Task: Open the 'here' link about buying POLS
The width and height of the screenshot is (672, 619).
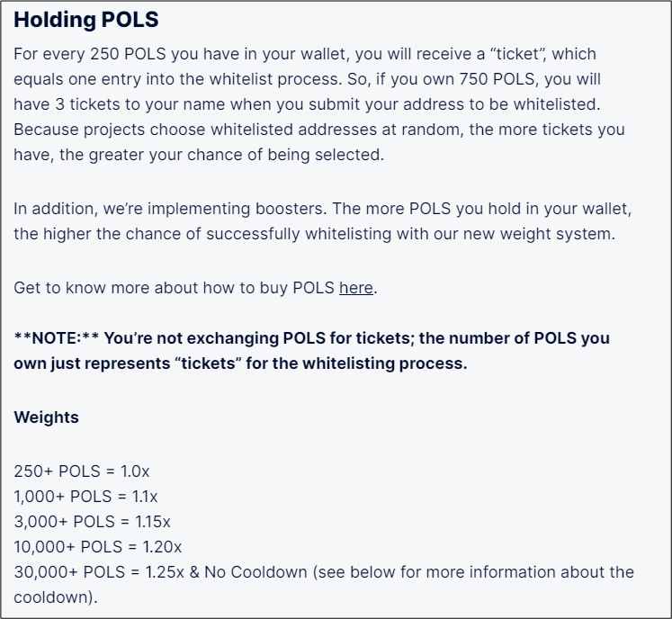Action: coord(355,288)
